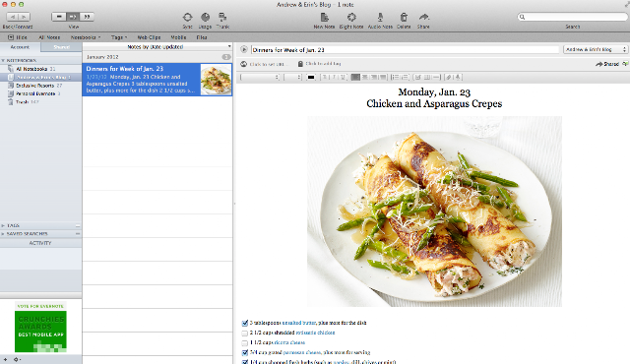Insert table from editor toolbar
Screen dimensions: 630x364
coord(427,77)
